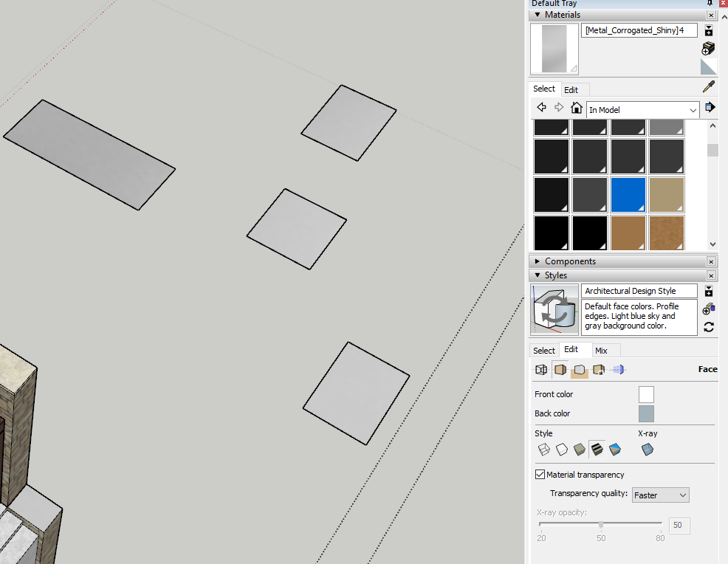
Task: Switch to Materials Select tab
Action: point(544,89)
